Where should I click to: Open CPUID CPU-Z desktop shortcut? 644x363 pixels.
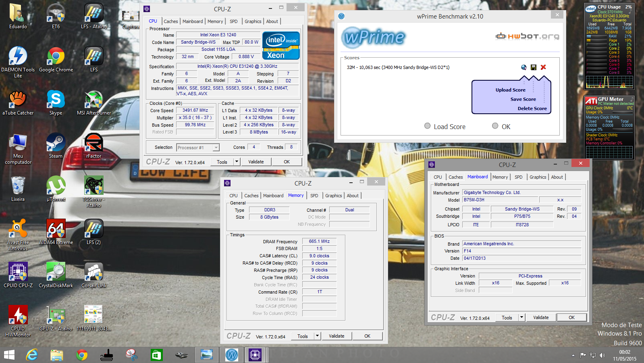[18, 275]
